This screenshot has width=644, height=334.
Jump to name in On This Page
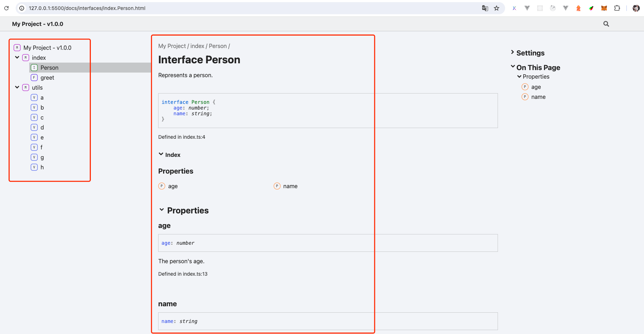pyautogui.click(x=538, y=97)
